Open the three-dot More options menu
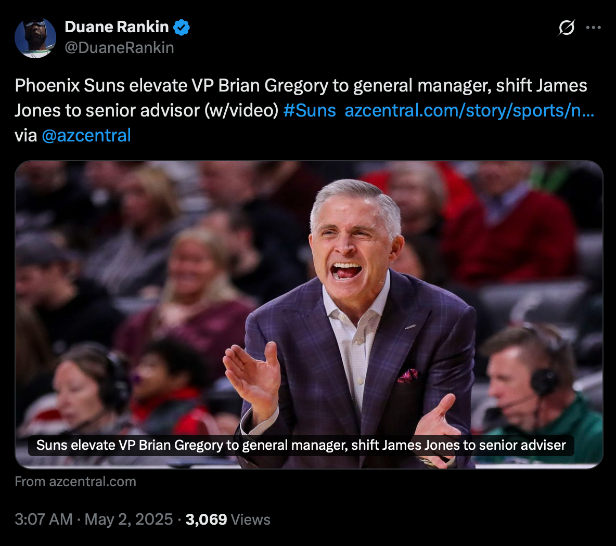 point(593,27)
